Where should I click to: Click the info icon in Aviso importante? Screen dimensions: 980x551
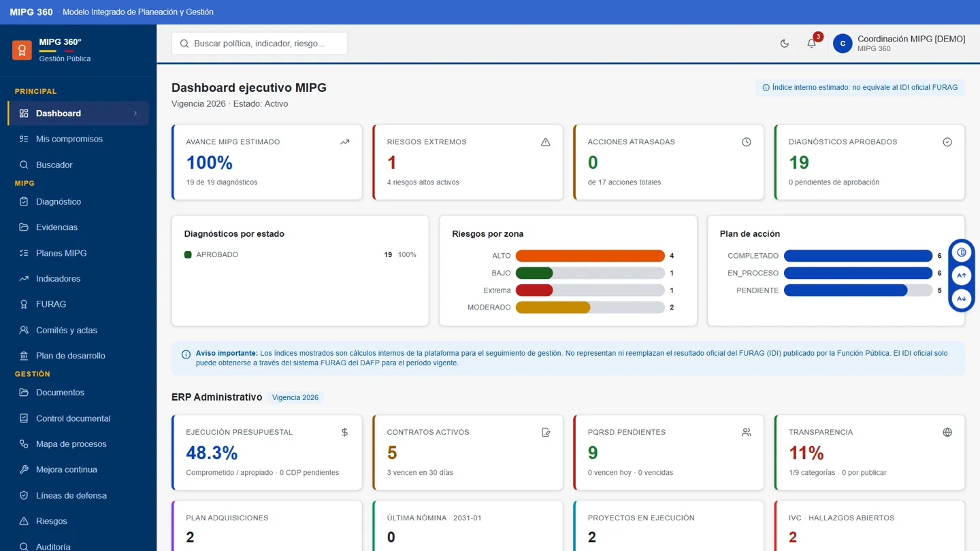coord(186,354)
